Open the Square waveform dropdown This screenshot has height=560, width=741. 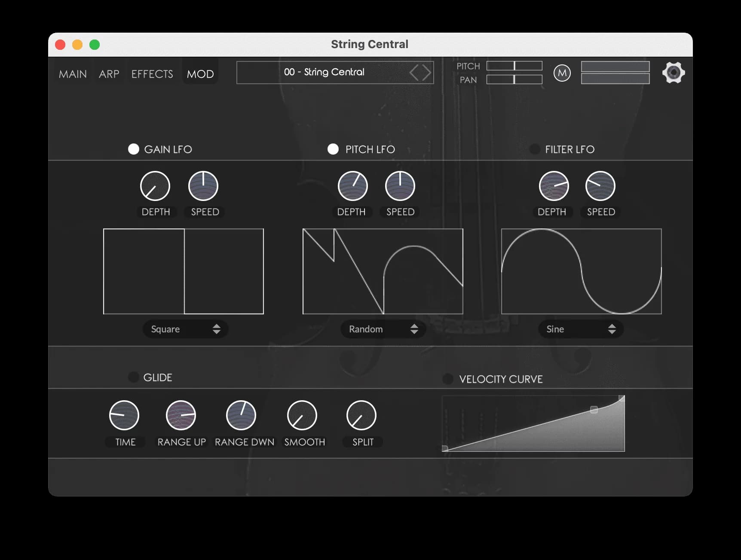tap(185, 329)
